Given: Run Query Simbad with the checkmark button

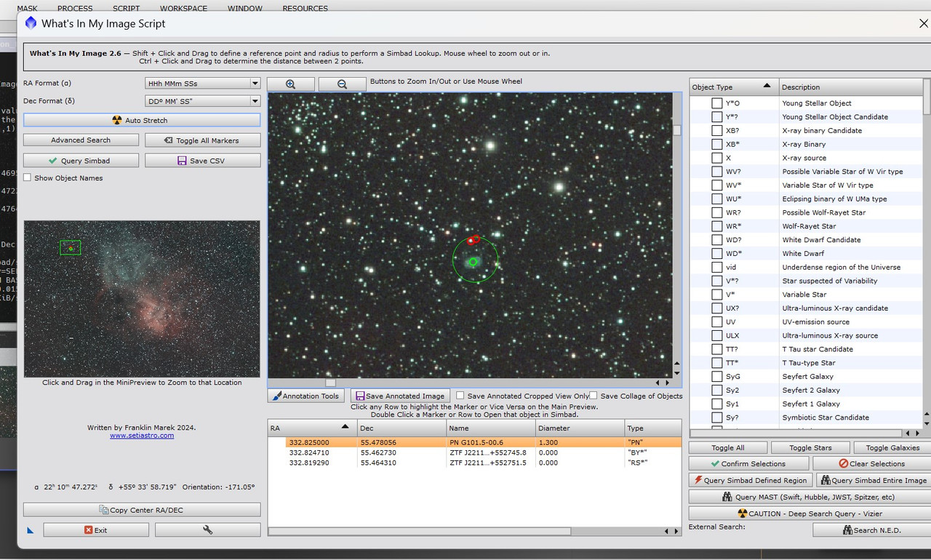Looking at the screenshot, I should [80, 161].
